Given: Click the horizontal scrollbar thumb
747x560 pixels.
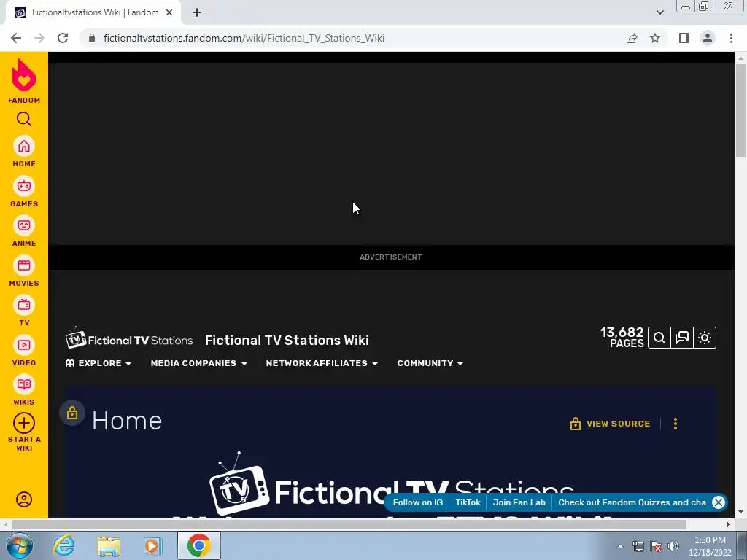Looking at the screenshot, I should 349,524.
